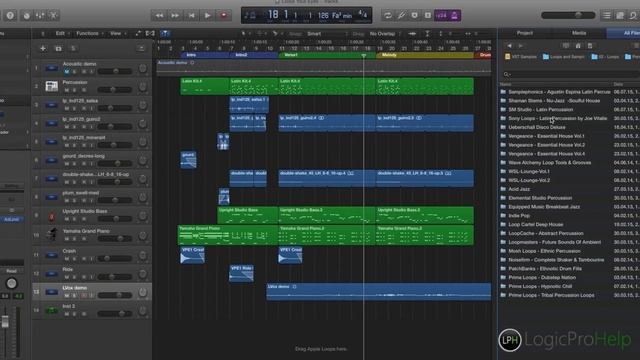This screenshot has width=640, height=360.
Task: Click the Project folder browser icon
Action: tap(590, 46)
